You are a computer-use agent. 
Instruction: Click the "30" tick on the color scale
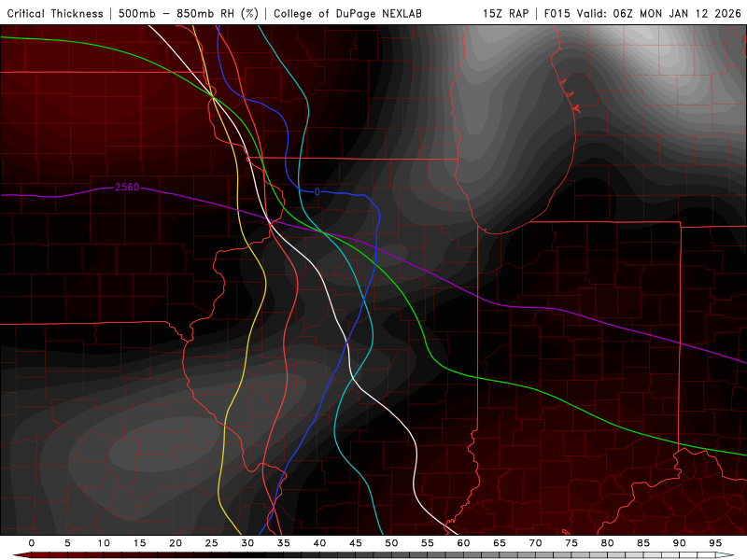pos(247,543)
